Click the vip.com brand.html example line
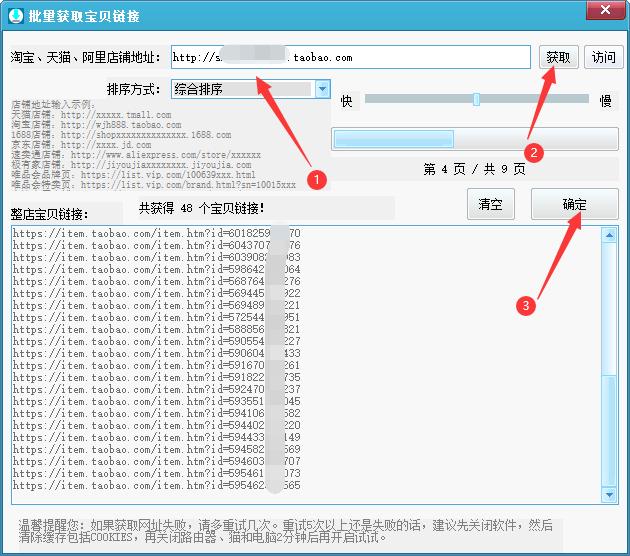This screenshot has height=556, width=630. coord(153,185)
